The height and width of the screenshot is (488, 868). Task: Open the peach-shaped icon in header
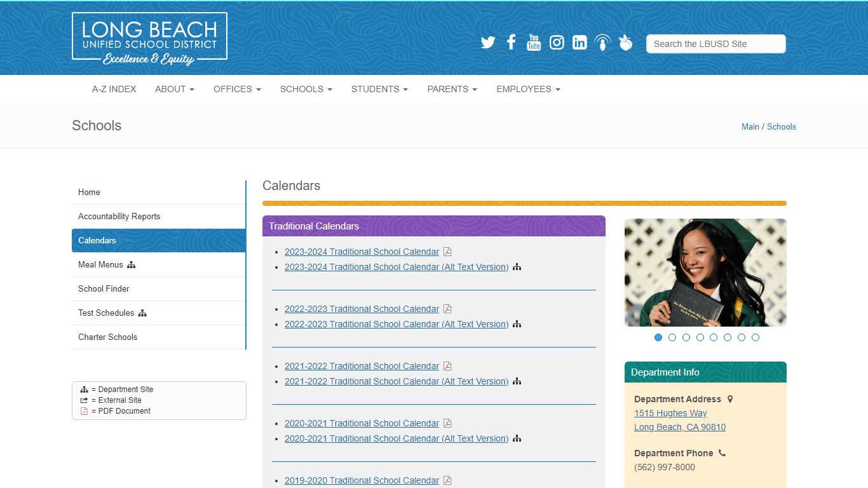click(626, 43)
